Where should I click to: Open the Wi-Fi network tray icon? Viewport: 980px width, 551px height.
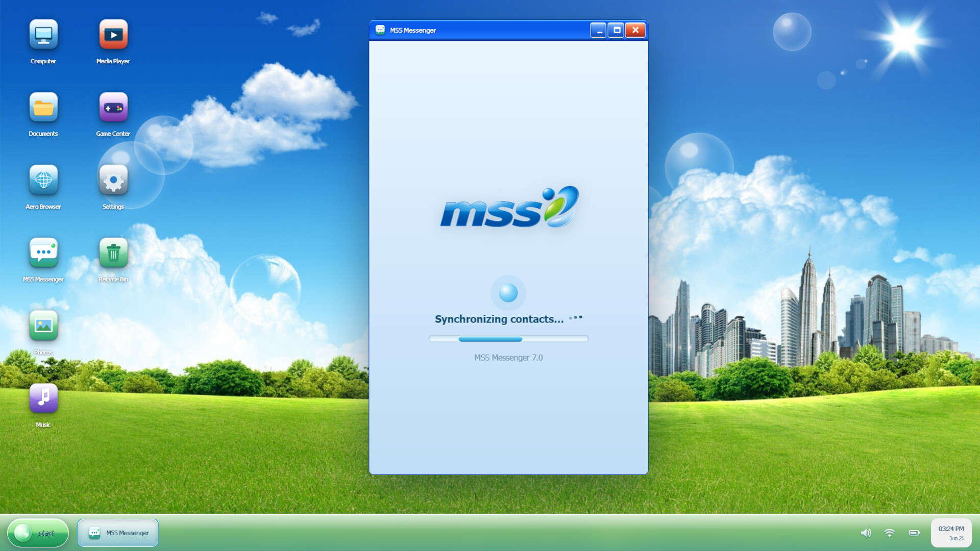pos(890,533)
